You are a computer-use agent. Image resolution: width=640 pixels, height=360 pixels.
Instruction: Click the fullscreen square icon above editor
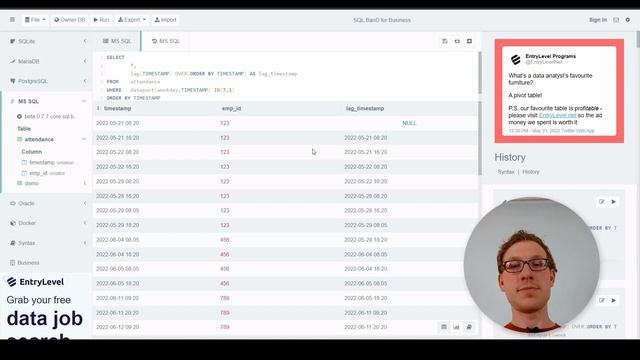469,41
